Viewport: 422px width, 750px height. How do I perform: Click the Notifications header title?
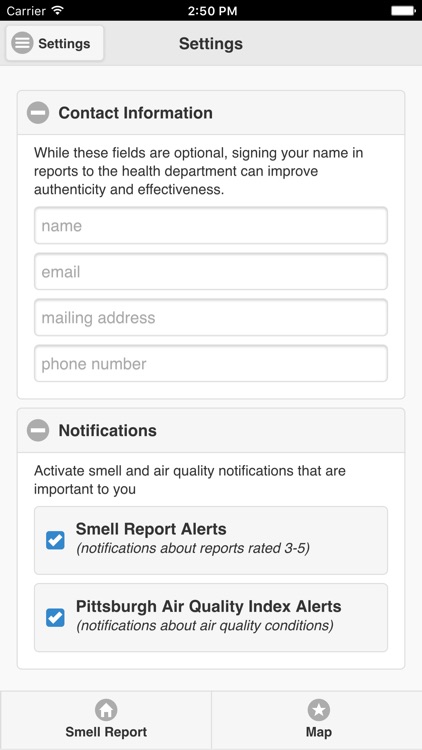coord(108,430)
